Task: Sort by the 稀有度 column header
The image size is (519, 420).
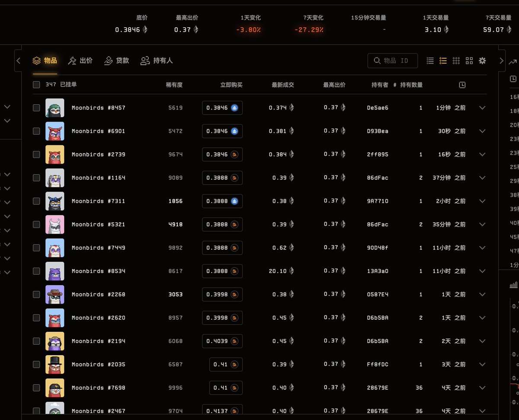Action: 174,85
